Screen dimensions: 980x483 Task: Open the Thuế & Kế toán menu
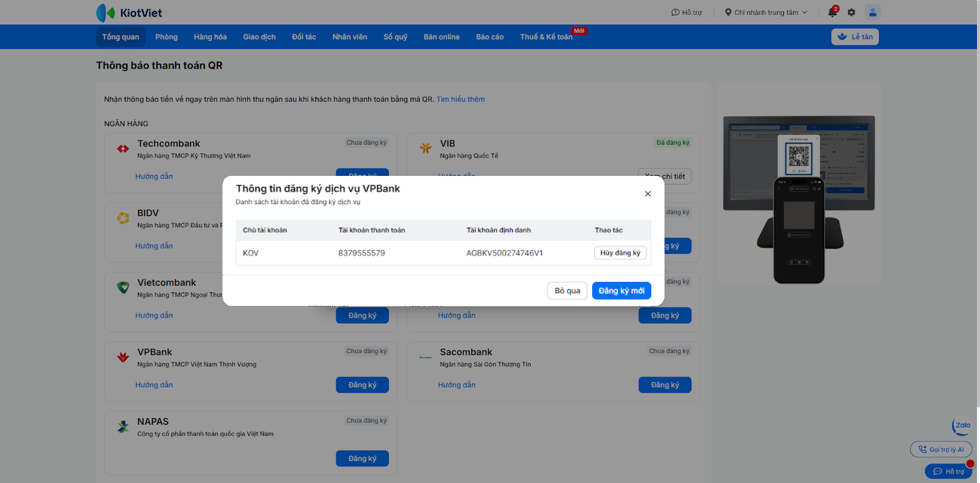546,37
